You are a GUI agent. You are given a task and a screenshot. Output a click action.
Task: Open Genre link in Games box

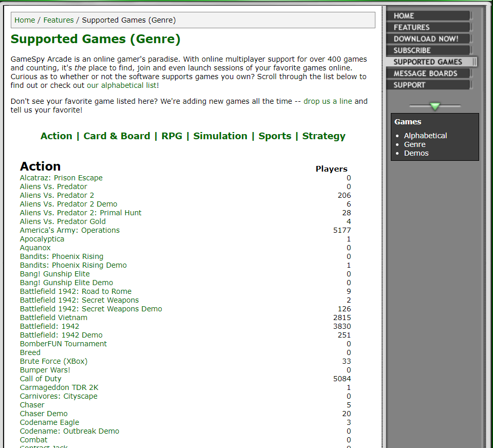click(415, 144)
